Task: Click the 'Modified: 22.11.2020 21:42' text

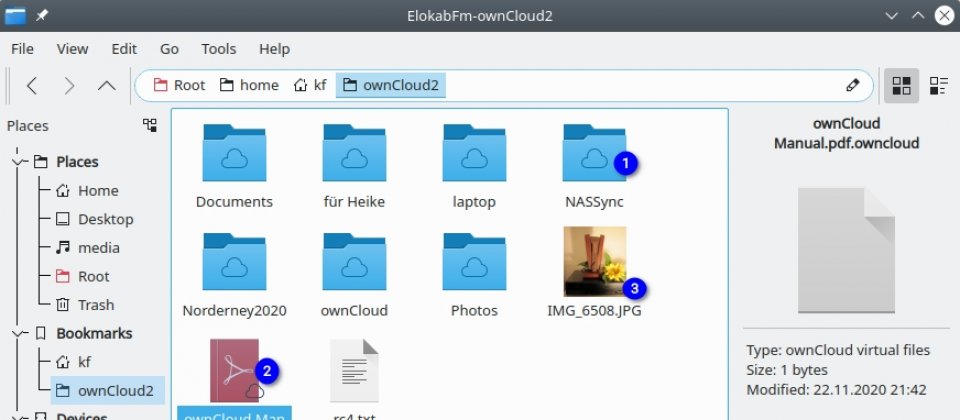Action: [x=836, y=389]
